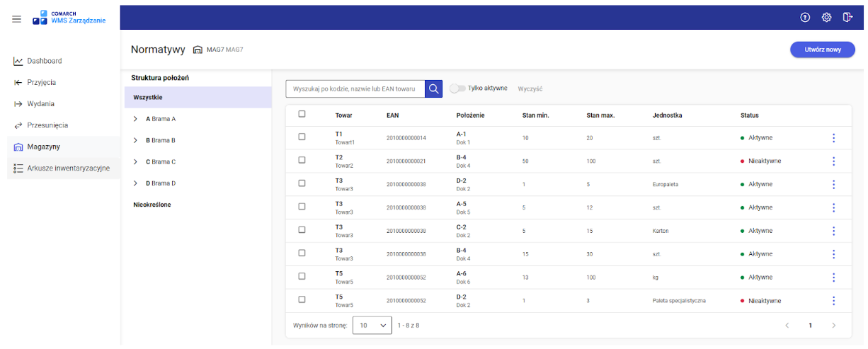Open Arkusze inwentaryzacyjne menu item
868x349 pixels.
pos(68,168)
